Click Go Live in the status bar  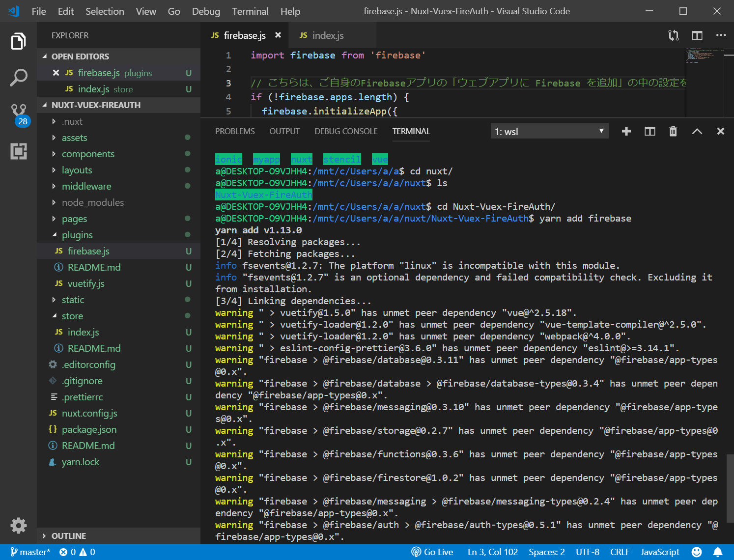pos(432,552)
